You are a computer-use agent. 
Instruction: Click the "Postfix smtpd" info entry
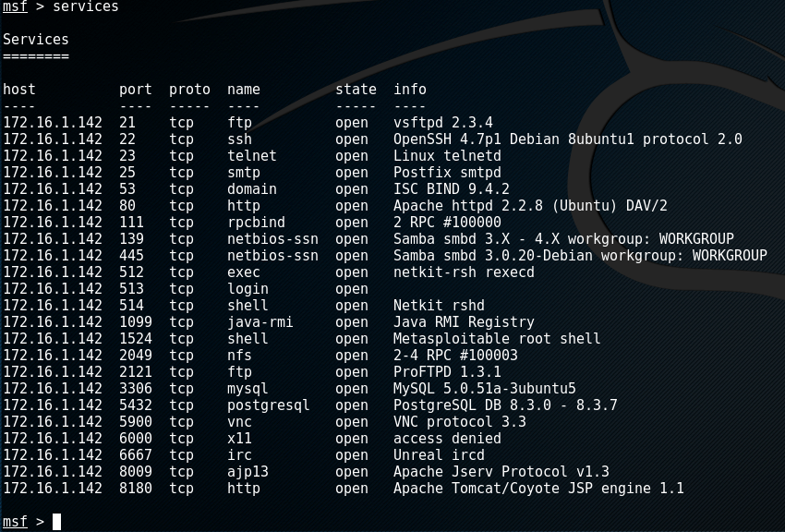click(x=447, y=172)
